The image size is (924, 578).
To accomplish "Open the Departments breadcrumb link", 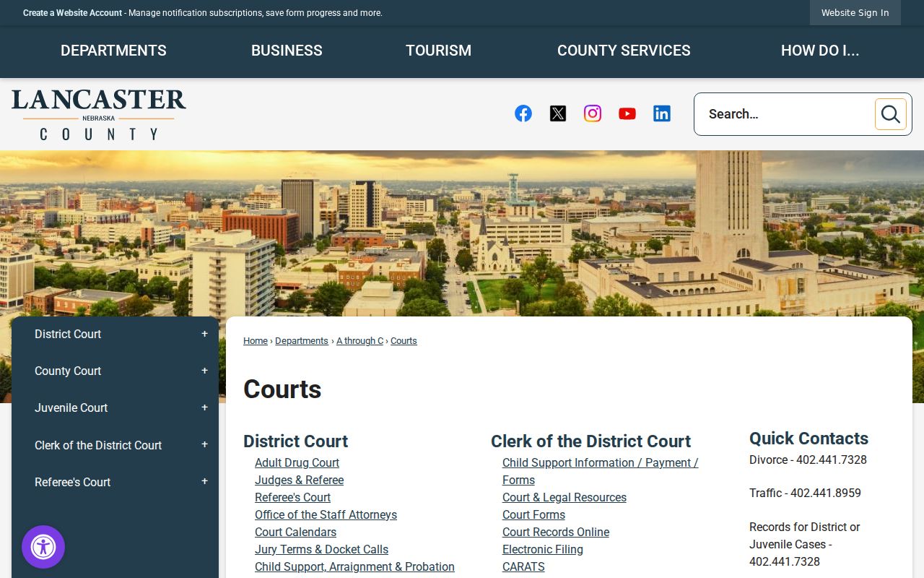I will pos(302,341).
